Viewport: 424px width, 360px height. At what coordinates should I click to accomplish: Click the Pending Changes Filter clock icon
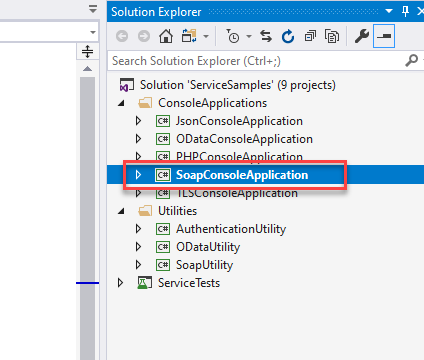(233, 36)
